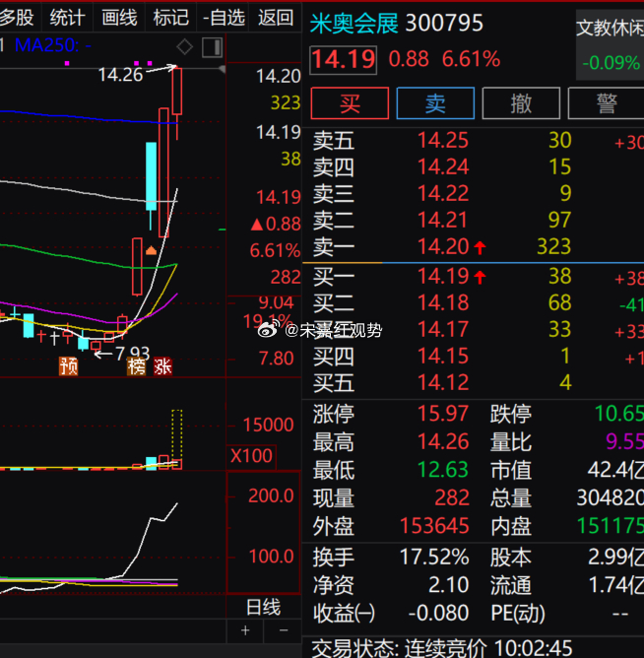Click 最高 price 14.26
Viewport: 644px width, 658px height.
tap(442, 442)
